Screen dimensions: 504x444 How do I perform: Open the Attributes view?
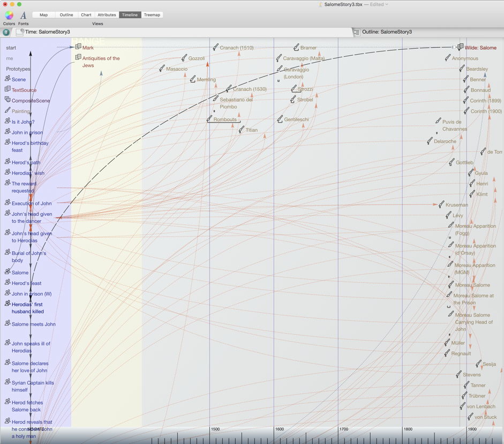tap(107, 15)
